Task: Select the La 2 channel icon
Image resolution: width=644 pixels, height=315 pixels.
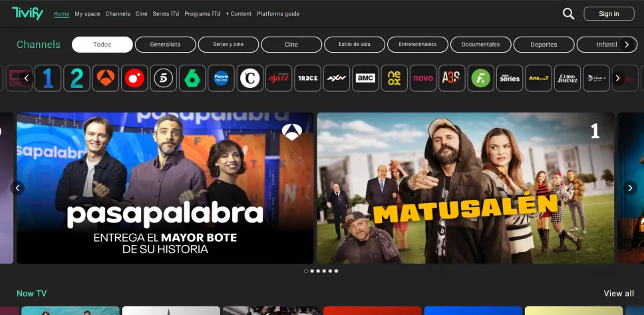Action: 77,78
